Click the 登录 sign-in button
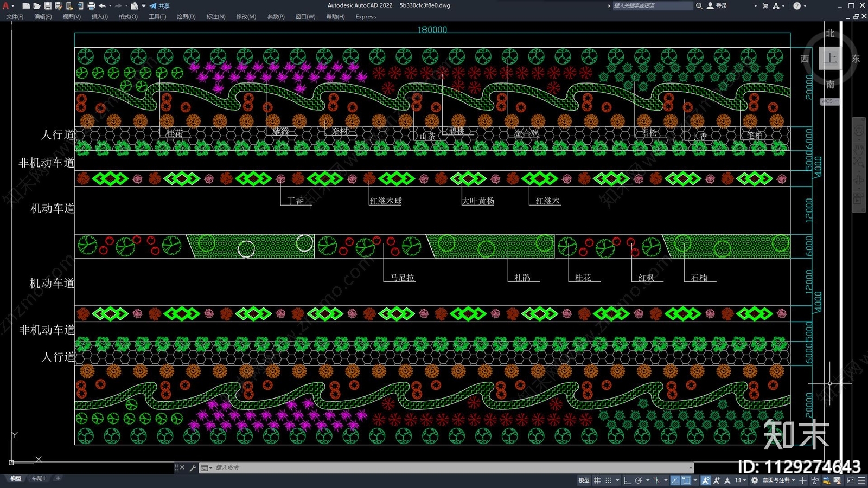Screen dimensions: 868x488 coord(717,6)
